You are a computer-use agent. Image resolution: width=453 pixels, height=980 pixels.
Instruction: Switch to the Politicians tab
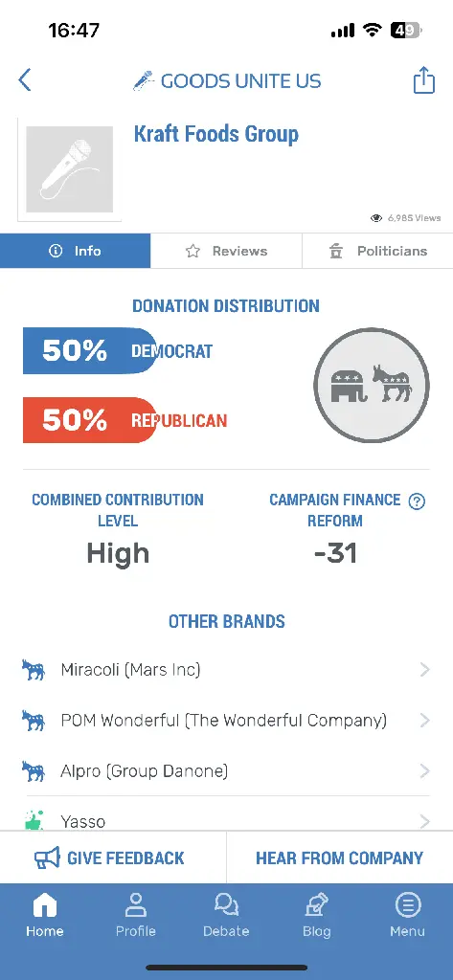click(377, 252)
